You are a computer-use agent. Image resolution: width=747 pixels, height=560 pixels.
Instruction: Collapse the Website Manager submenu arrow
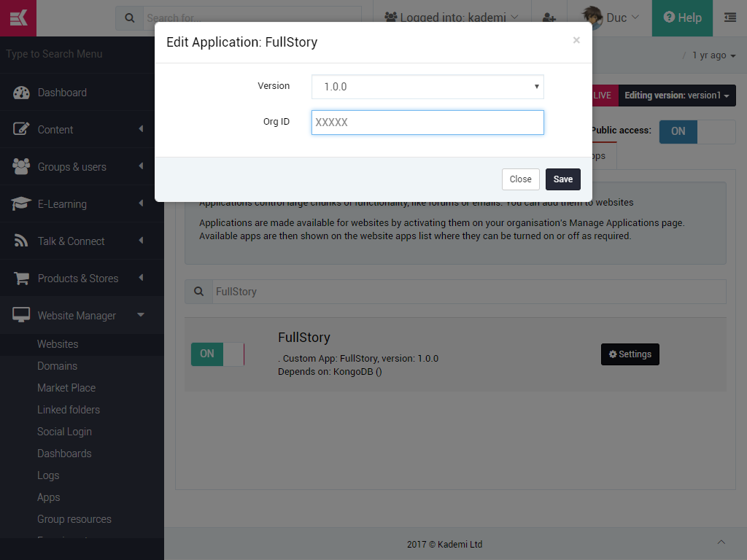(141, 315)
